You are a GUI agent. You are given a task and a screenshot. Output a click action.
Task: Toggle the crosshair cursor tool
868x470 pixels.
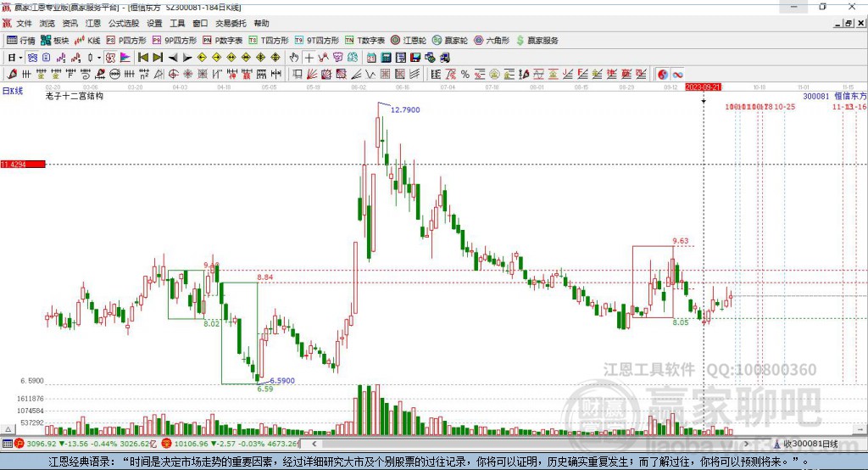coord(309,58)
